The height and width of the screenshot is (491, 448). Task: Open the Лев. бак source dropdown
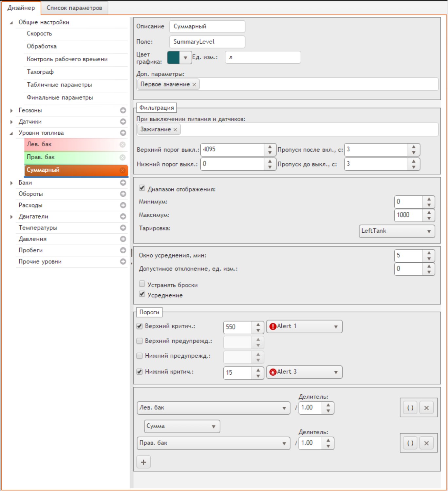pos(214,408)
